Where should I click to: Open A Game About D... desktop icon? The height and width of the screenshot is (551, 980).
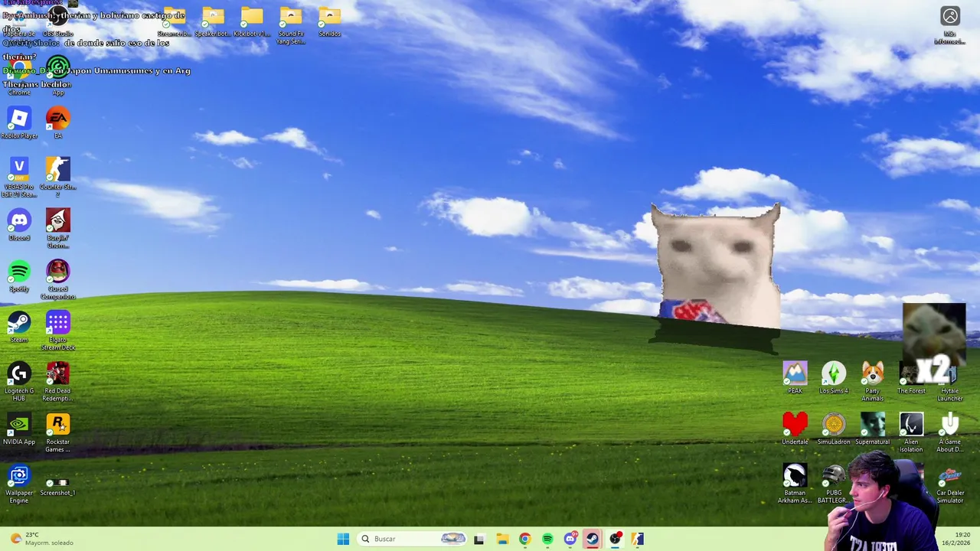point(950,432)
